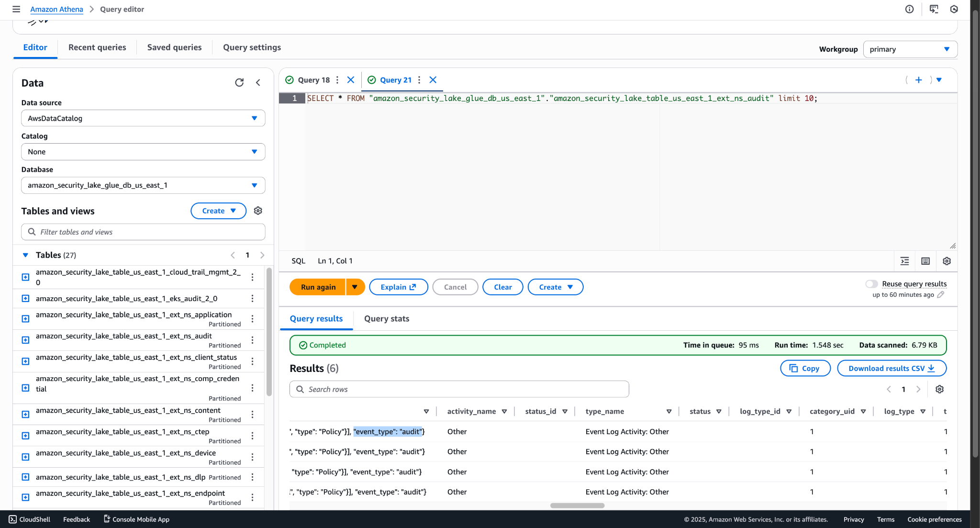Open Create dropdown in Tables and views

coord(219,211)
